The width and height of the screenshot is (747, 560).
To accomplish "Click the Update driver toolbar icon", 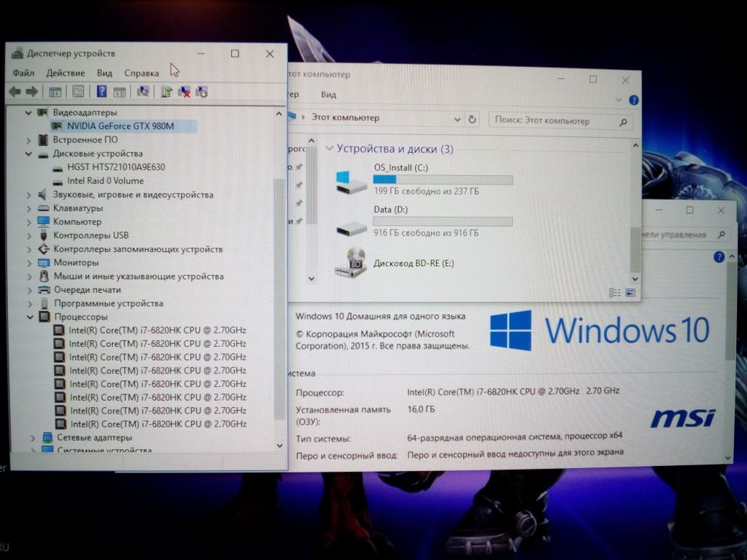I will pyautogui.click(x=166, y=91).
